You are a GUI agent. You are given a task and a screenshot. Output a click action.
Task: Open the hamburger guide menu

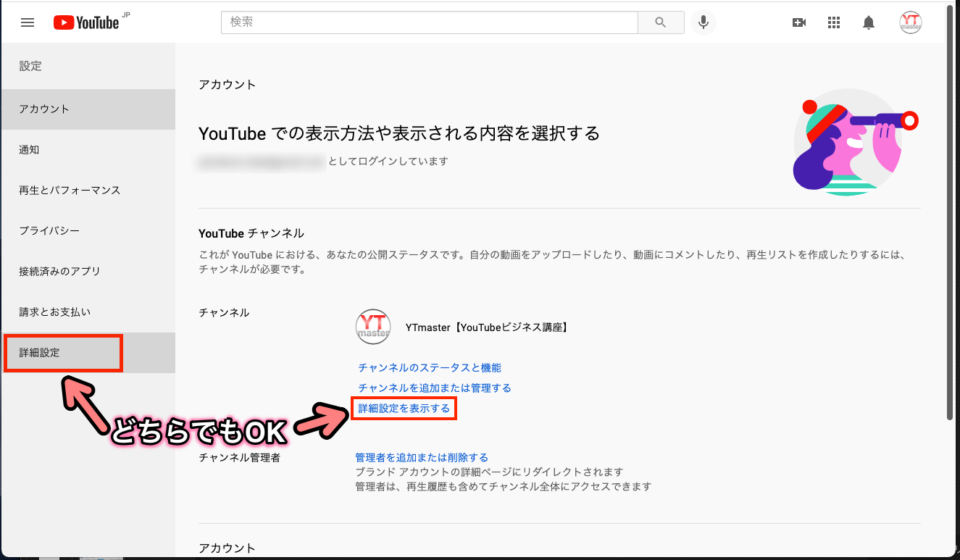pos(28,22)
